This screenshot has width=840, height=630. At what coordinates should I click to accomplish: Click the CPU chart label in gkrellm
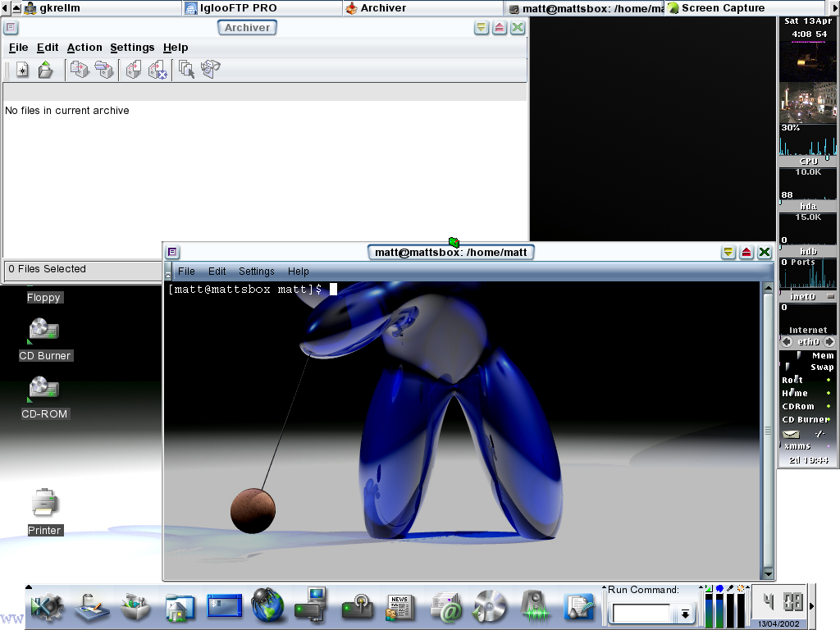coord(808,162)
